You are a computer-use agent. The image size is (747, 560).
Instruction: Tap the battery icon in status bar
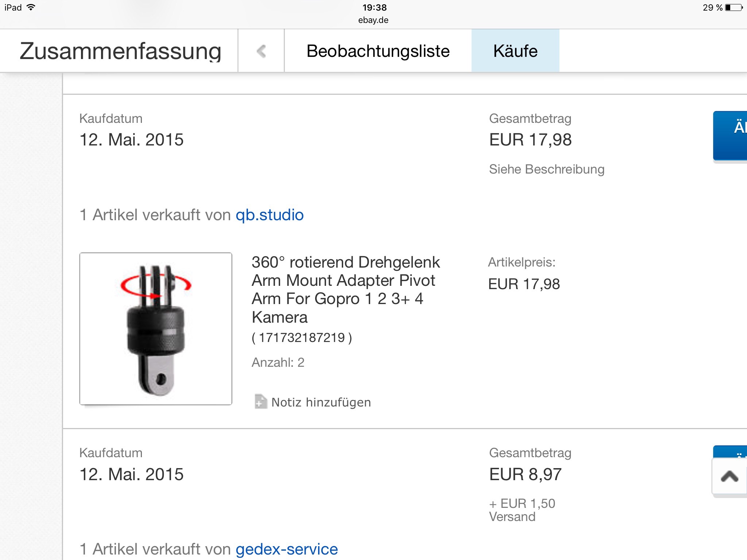[734, 8]
